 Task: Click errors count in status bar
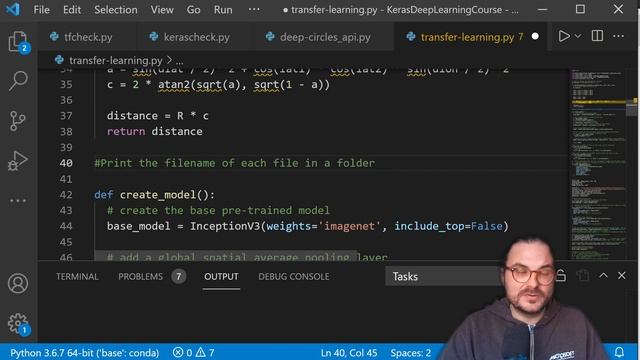182,352
